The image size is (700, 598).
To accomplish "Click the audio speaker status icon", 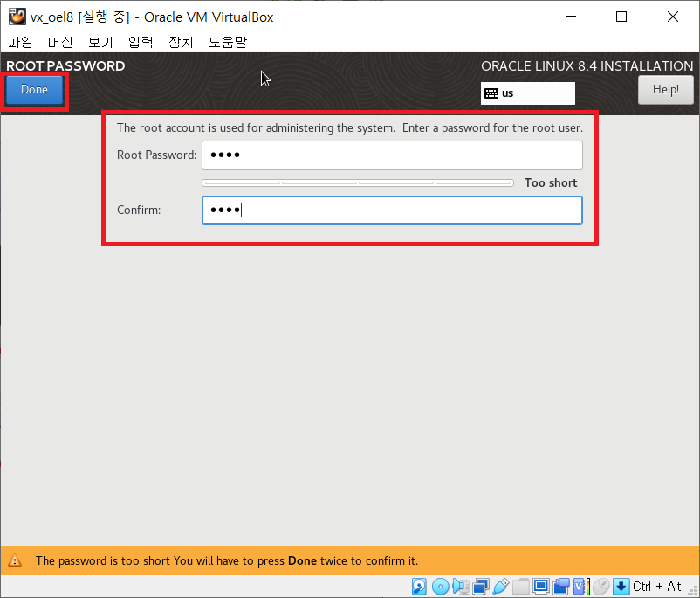I will click(461, 587).
